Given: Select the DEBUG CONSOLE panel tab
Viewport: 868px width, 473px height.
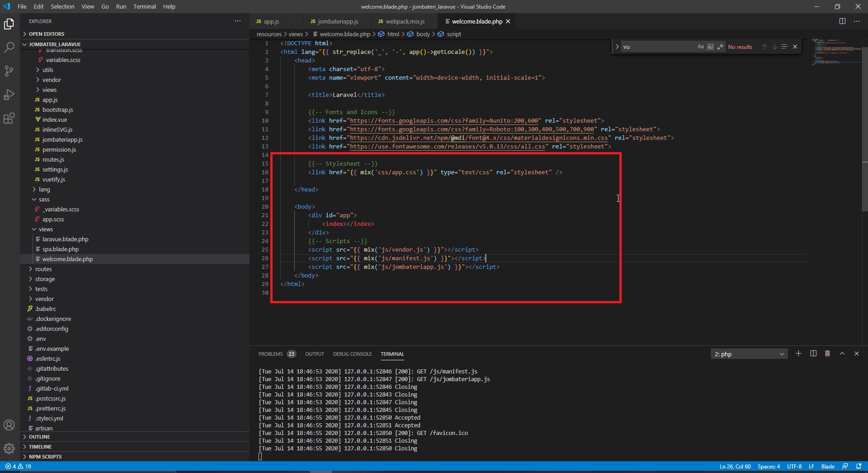Looking at the screenshot, I should tap(352, 354).
